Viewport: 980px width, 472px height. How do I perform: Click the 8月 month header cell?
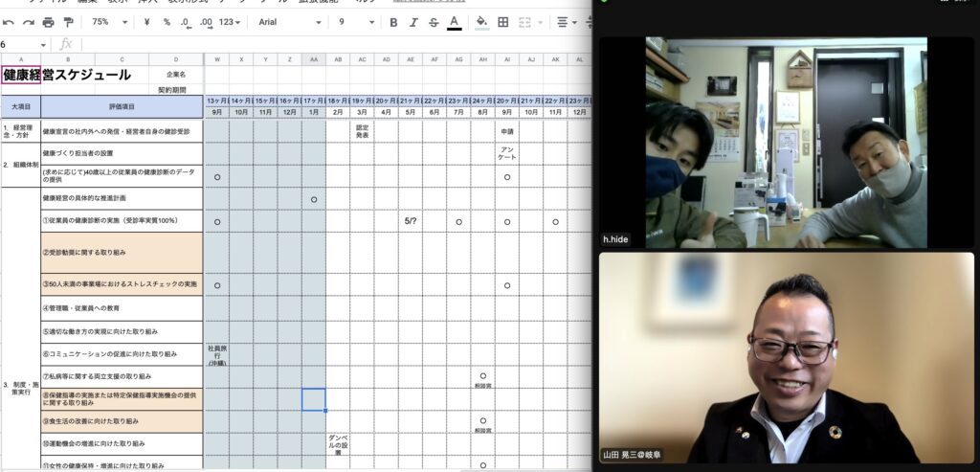tap(483, 113)
